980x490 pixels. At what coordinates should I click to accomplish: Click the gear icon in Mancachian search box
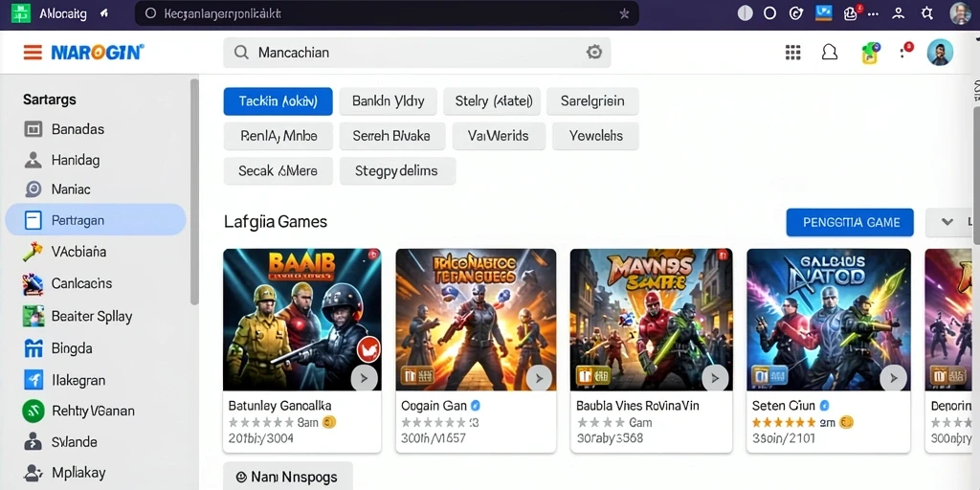click(x=593, y=53)
